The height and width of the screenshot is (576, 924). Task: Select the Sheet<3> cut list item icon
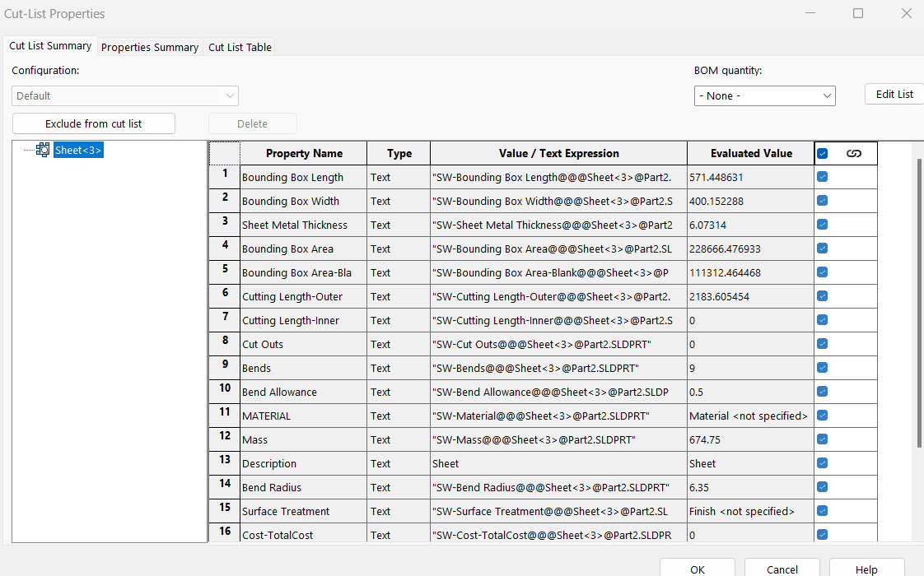(43, 150)
